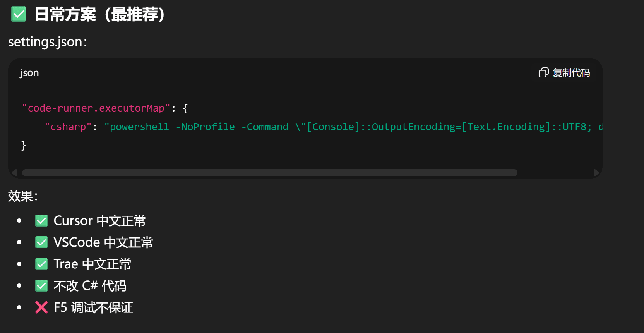Click the 复制代码 button label

coord(571,73)
